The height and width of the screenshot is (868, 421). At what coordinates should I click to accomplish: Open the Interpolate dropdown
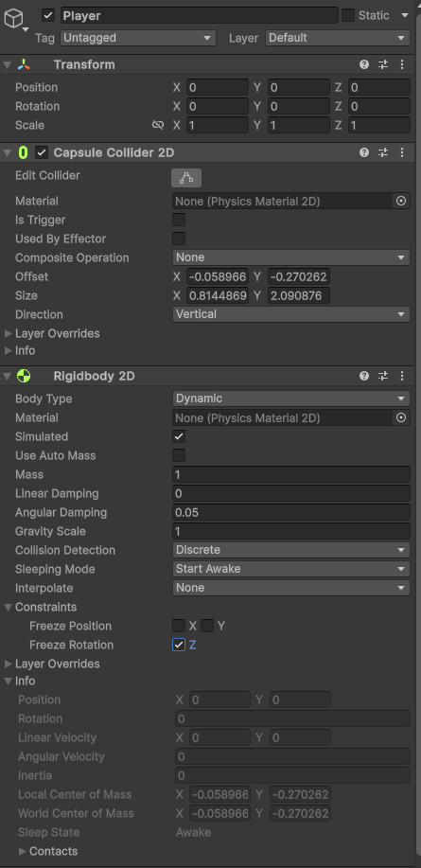point(291,587)
